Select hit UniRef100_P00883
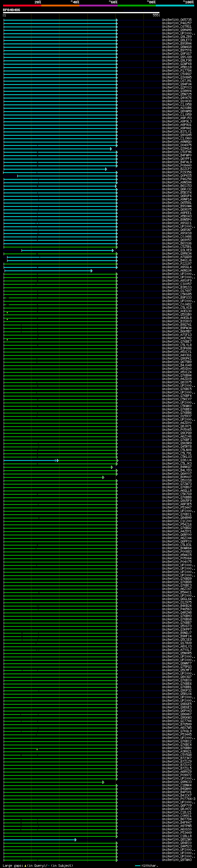 click(177, 551)
